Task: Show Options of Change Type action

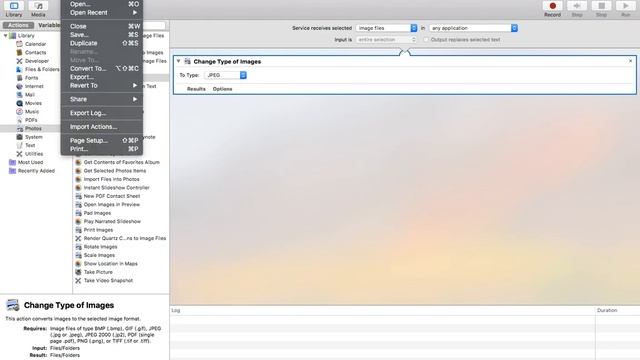Action: (222, 89)
